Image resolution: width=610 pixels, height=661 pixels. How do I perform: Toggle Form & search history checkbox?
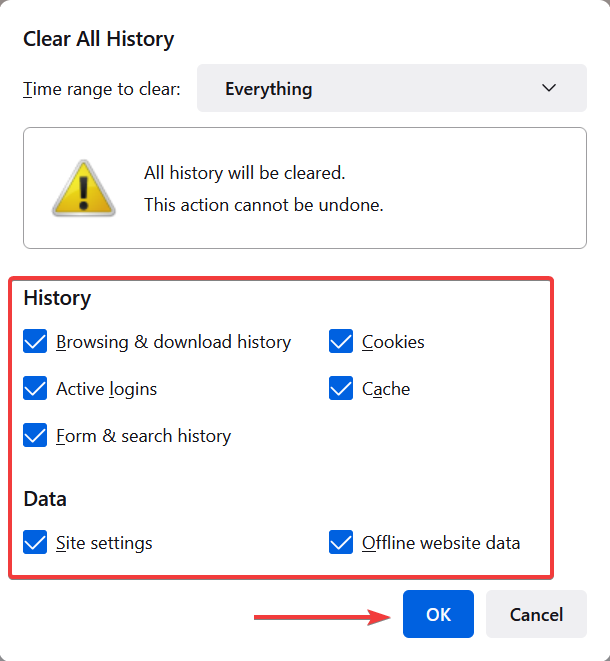[x=35, y=435]
